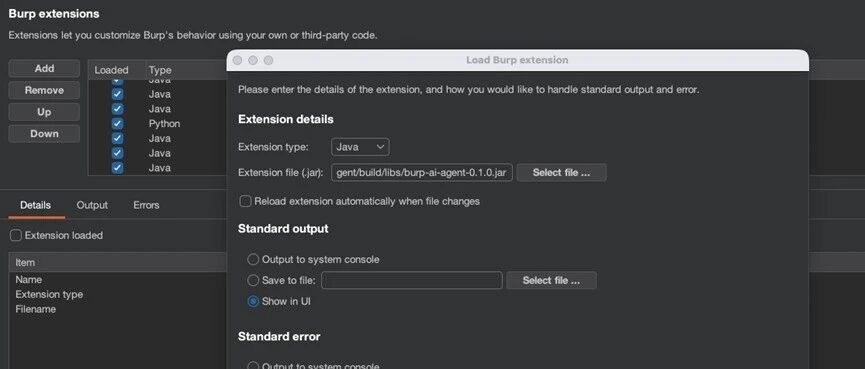Select the Show in UI radio option
The width and height of the screenshot is (865, 369).
(253, 301)
